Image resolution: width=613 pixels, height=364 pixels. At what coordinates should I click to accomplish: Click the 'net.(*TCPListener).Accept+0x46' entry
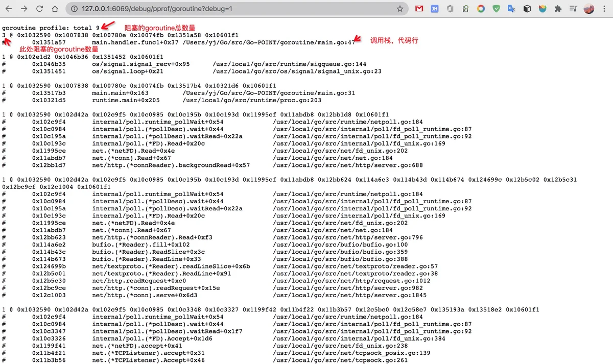(x=148, y=360)
